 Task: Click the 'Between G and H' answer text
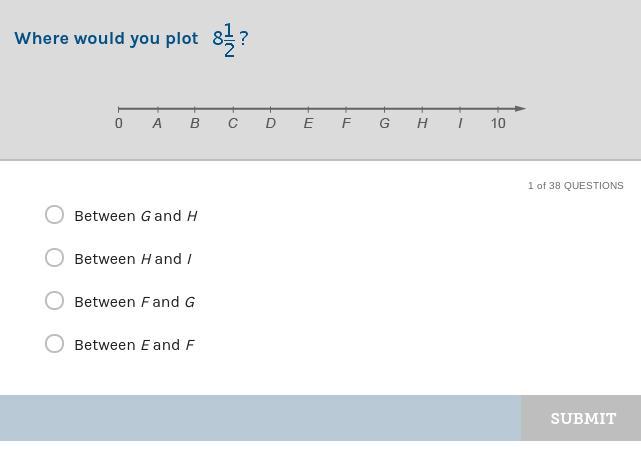pos(136,216)
